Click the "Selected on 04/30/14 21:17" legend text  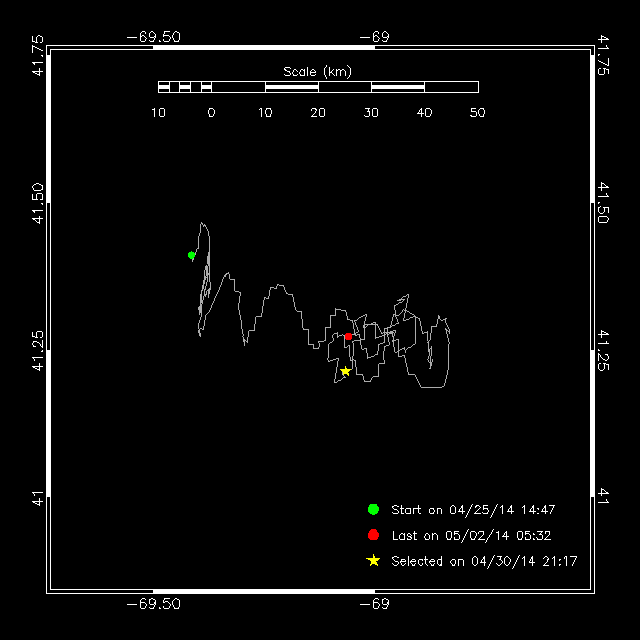(484, 562)
